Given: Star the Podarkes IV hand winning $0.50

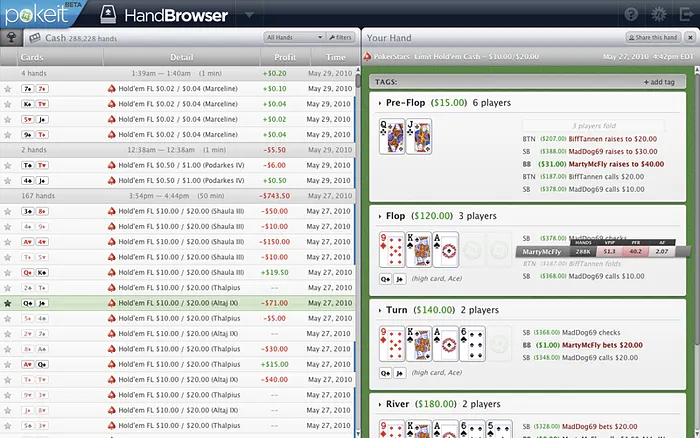Looking at the screenshot, I should point(8,180).
